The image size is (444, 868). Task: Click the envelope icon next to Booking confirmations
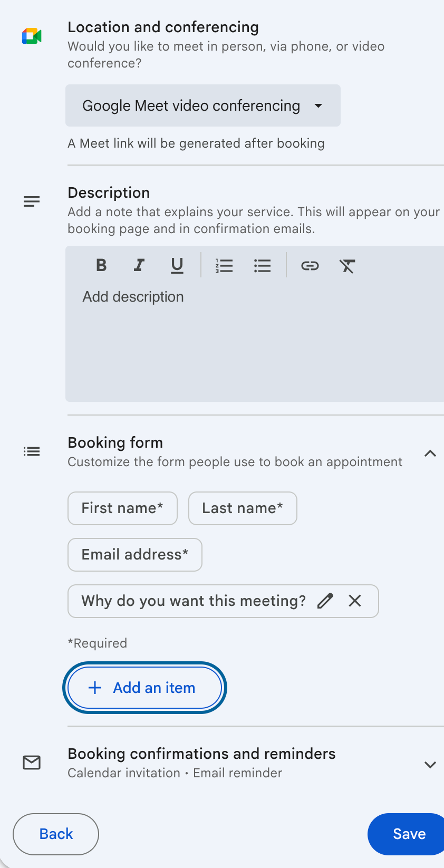[x=32, y=762]
